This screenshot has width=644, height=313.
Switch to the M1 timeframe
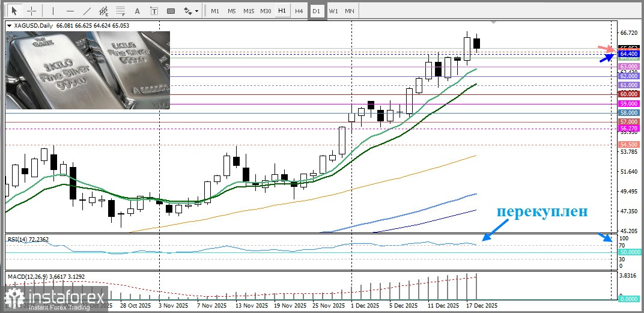click(215, 11)
